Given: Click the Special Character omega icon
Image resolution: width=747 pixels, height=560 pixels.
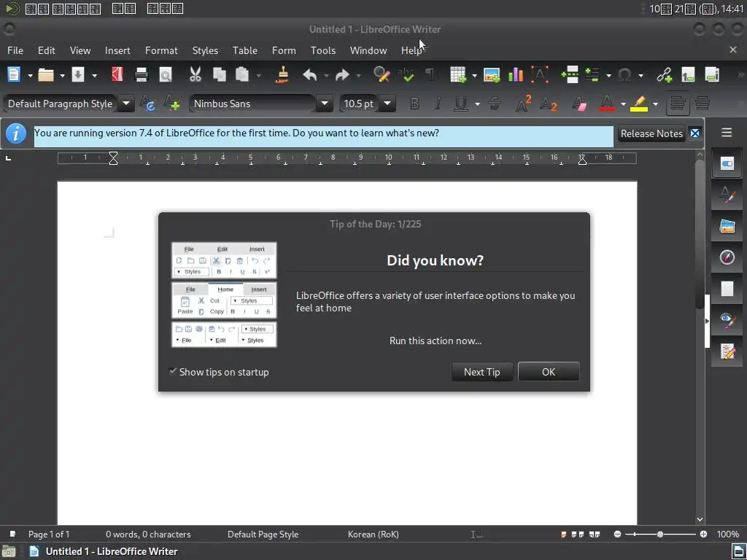Looking at the screenshot, I should pos(624,75).
